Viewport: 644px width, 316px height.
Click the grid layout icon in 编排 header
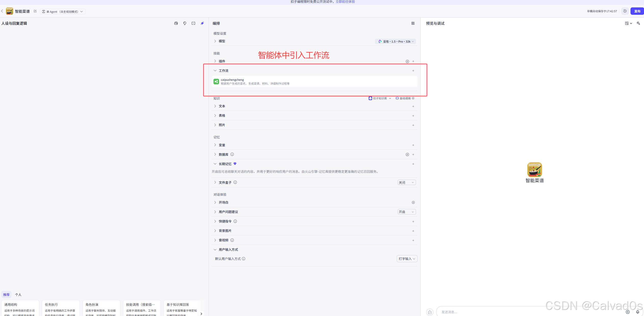pyautogui.click(x=413, y=23)
